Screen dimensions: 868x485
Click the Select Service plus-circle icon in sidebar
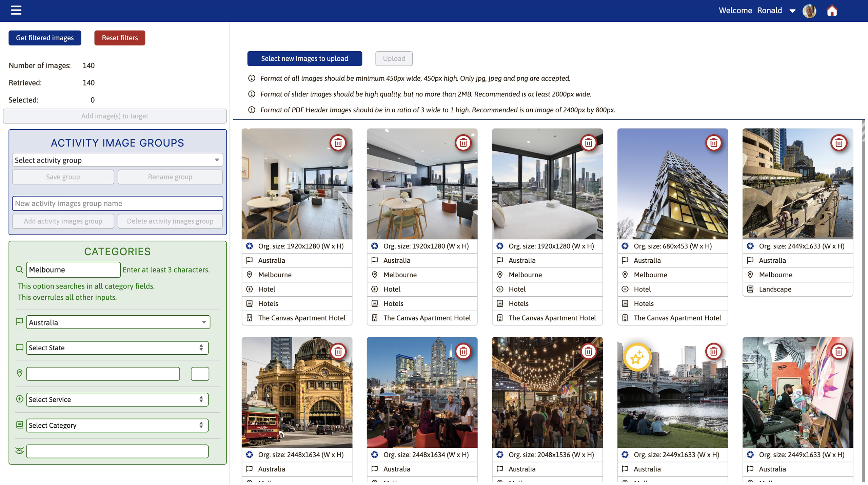19,399
